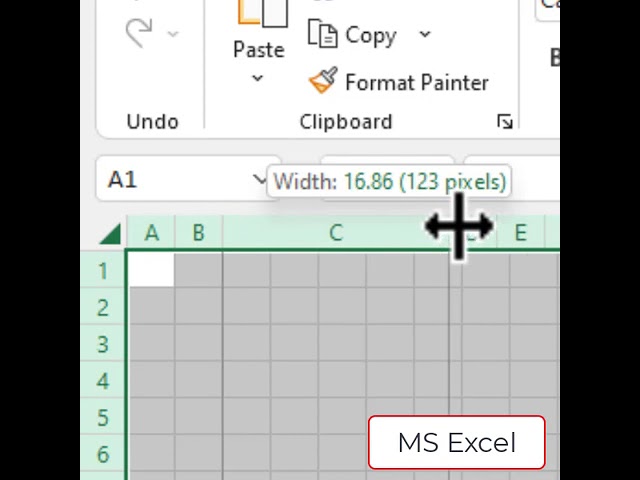Click the Paste clipboard icon
The width and height of the screenshot is (640, 480).
[262, 13]
